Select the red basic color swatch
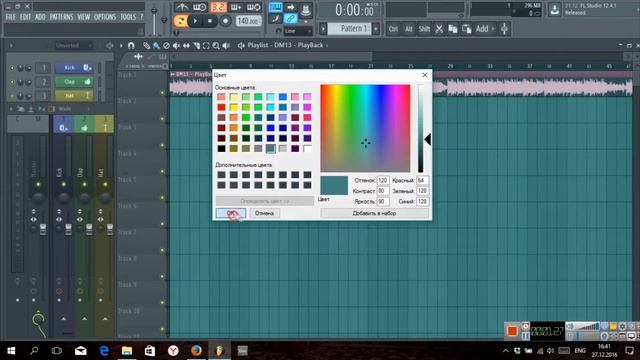 [x=221, y=107]
